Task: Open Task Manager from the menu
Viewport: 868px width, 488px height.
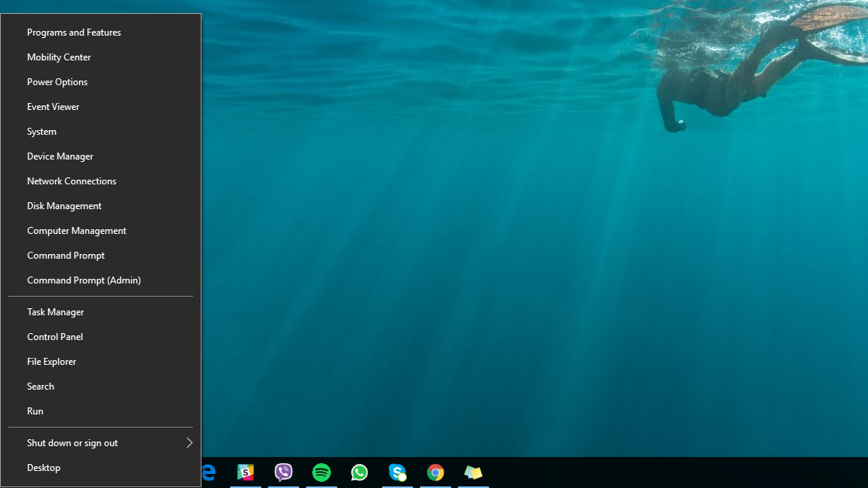Action: (x=56, y=312)
